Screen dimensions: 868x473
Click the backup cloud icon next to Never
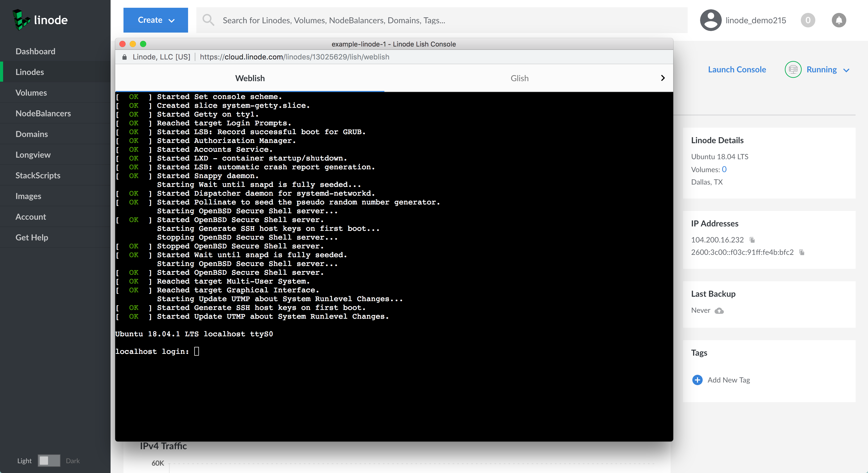pyautogui.click(x=720, y=311)
